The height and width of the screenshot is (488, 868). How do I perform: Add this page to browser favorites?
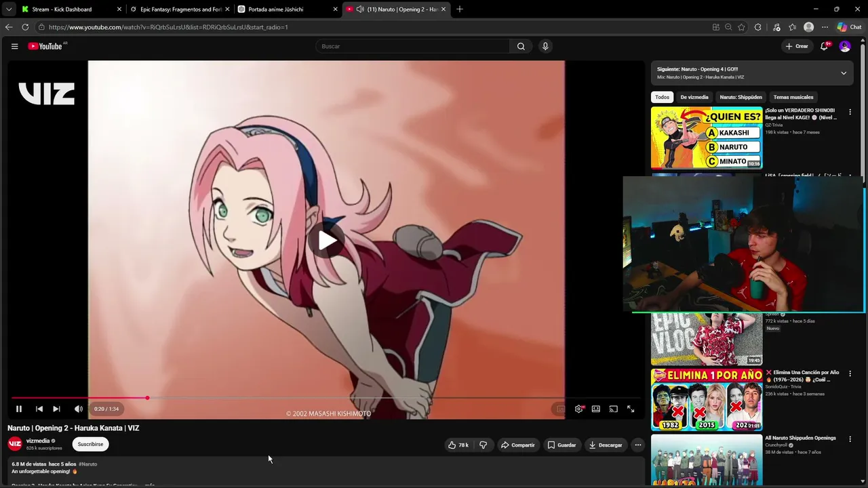741,27
